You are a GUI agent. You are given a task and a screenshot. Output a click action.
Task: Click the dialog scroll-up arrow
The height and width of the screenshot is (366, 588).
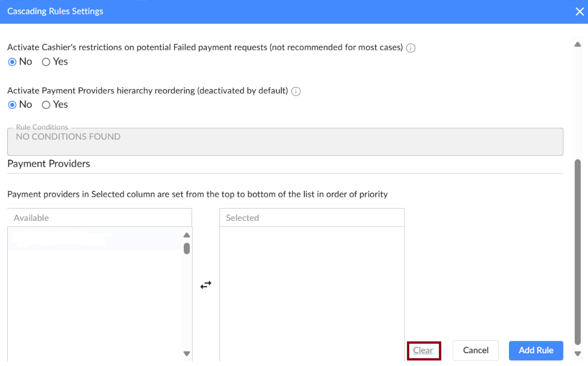577,44
